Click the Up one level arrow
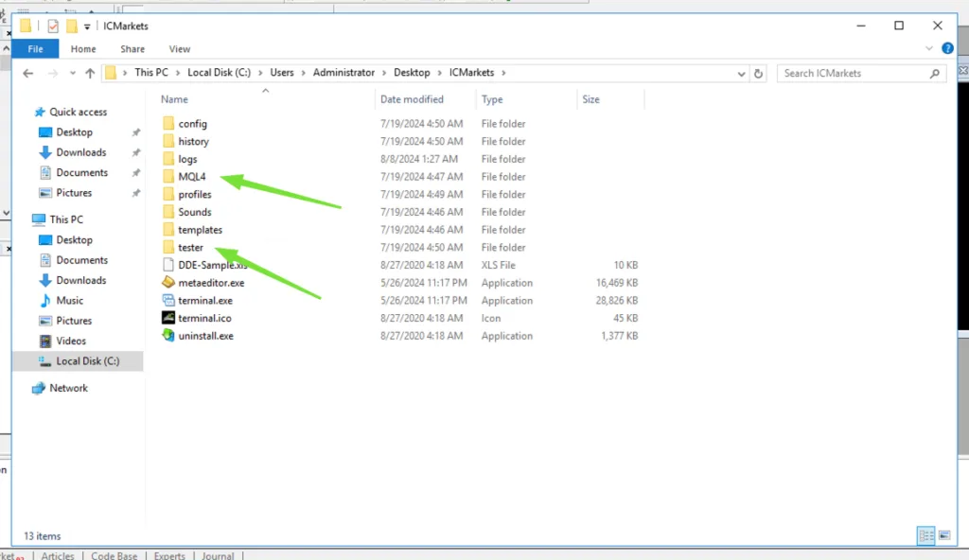The height and width of the screenshot is (560, 969). (90, 73)
